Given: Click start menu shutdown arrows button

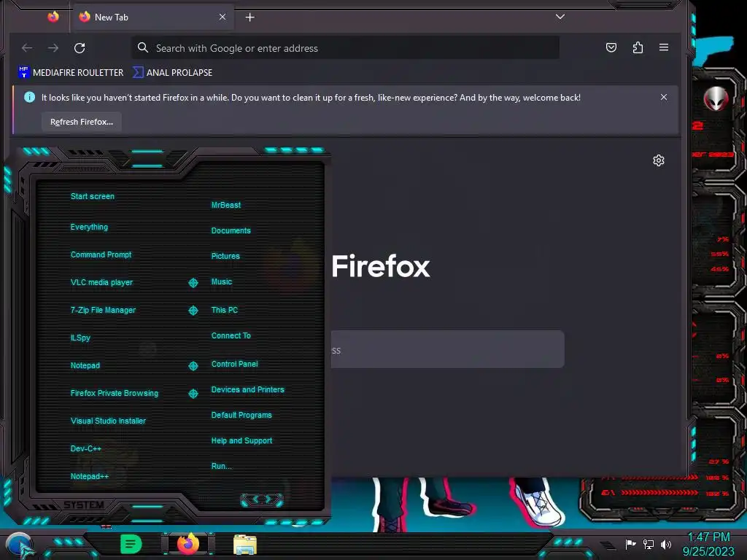Looking at the screenshot, I should [262, 499].
